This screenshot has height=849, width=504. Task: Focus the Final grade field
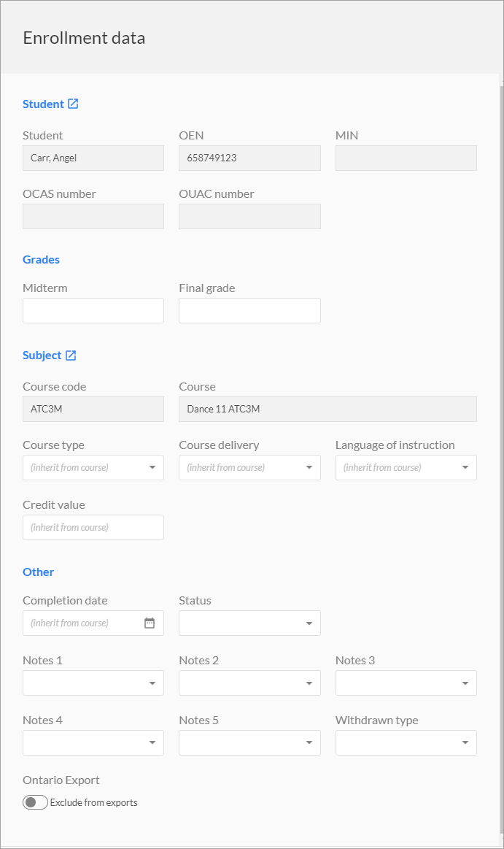249,310
